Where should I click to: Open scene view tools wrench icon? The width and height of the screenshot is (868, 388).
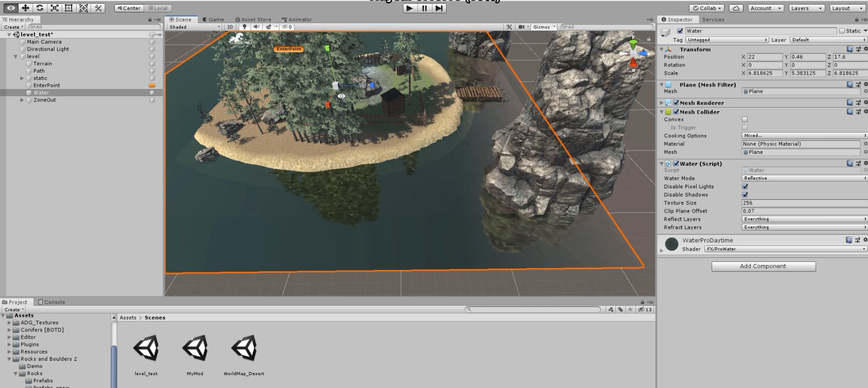[509, 27]
